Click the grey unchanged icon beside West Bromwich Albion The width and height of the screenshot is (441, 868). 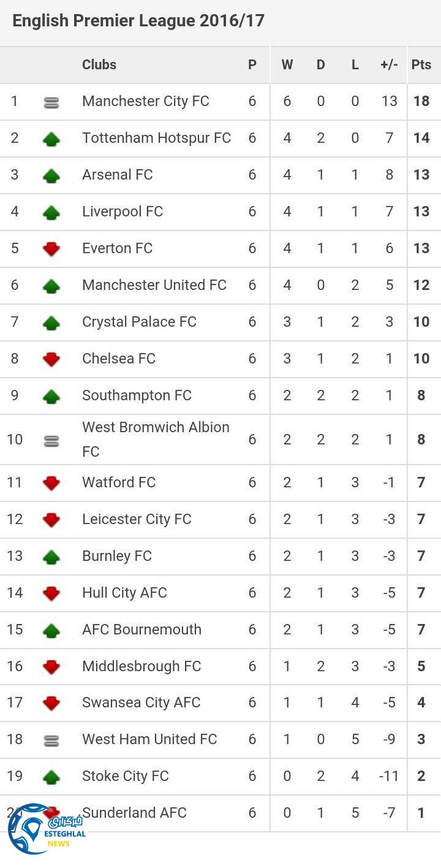click(51, 440)
